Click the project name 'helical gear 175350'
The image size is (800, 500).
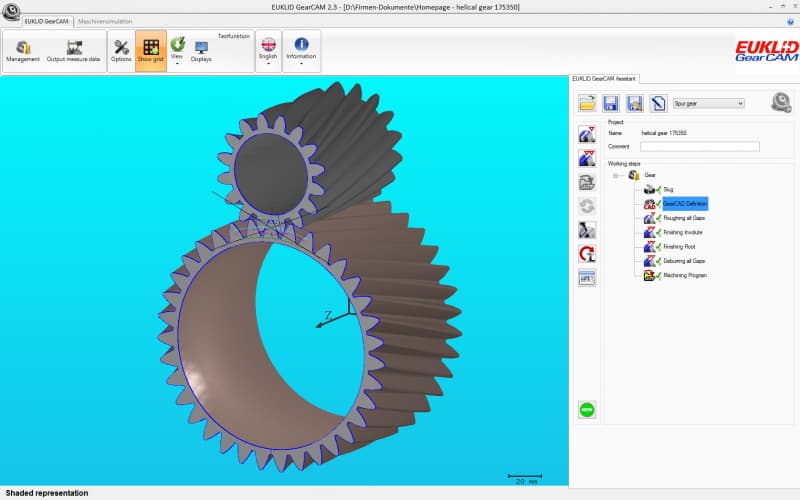pos(663,133)
